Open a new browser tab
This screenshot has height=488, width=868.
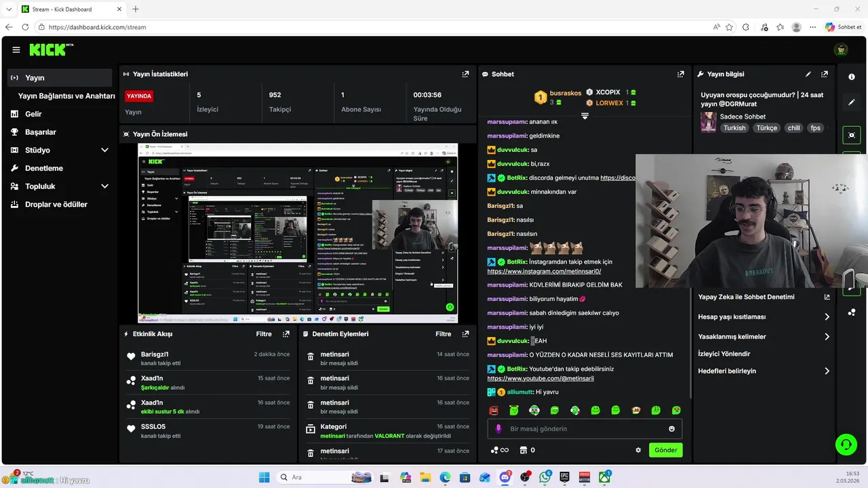(136, 9)
